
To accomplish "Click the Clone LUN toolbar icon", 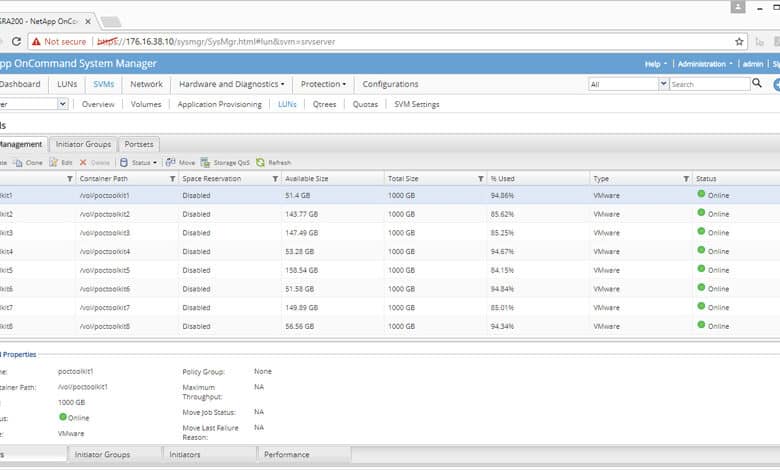I will pyautogui.click(x=18, y=163).
